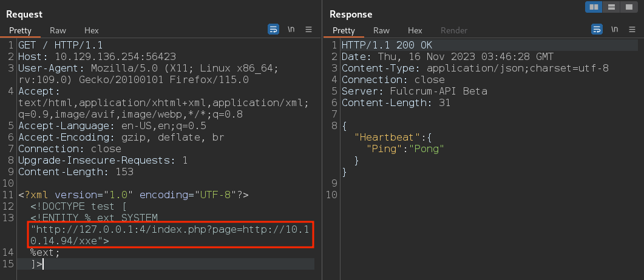Click the Response panel title
This screenshot has width=644, height=280.
coord(351,14)
